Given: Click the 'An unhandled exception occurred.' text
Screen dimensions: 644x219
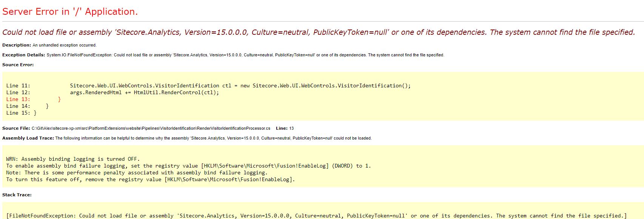Looking at the screenshot, I should pos(65,45).
